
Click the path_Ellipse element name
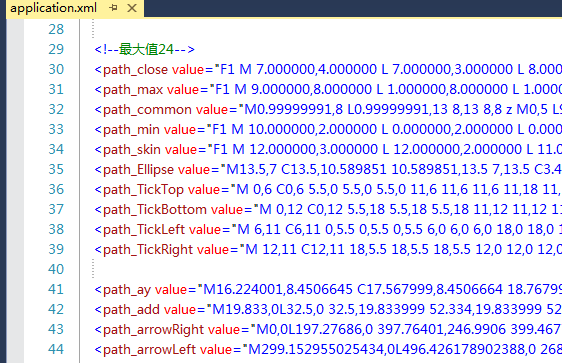tap(138, 170)
